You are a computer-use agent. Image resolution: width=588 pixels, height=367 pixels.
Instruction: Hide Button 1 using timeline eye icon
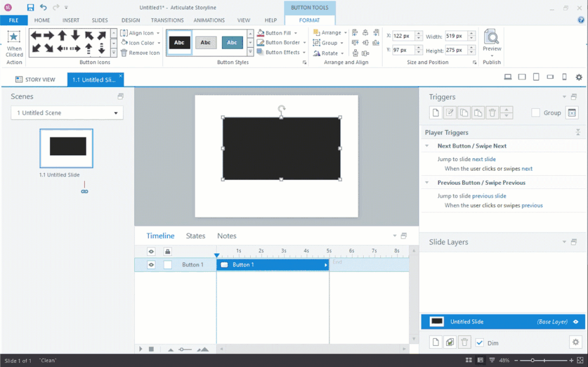point(151,265)
